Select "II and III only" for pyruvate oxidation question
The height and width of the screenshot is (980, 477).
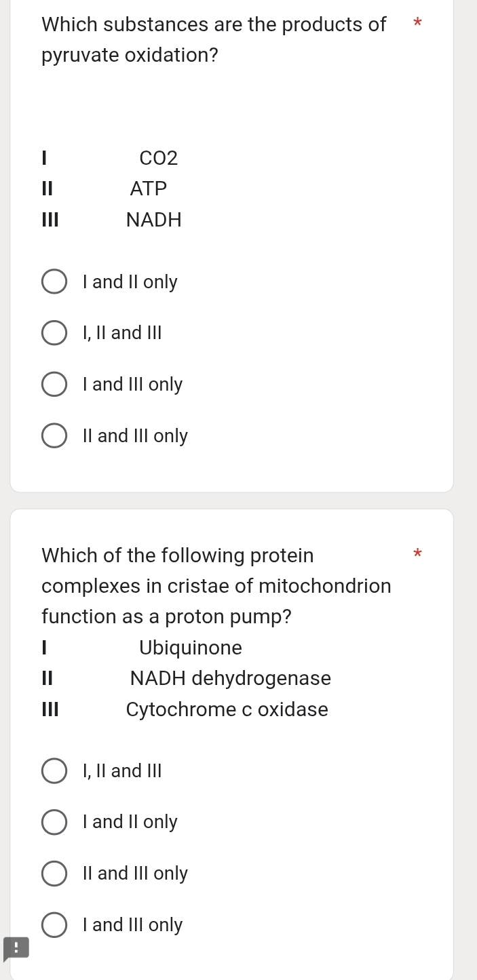[x=54, y=435]
